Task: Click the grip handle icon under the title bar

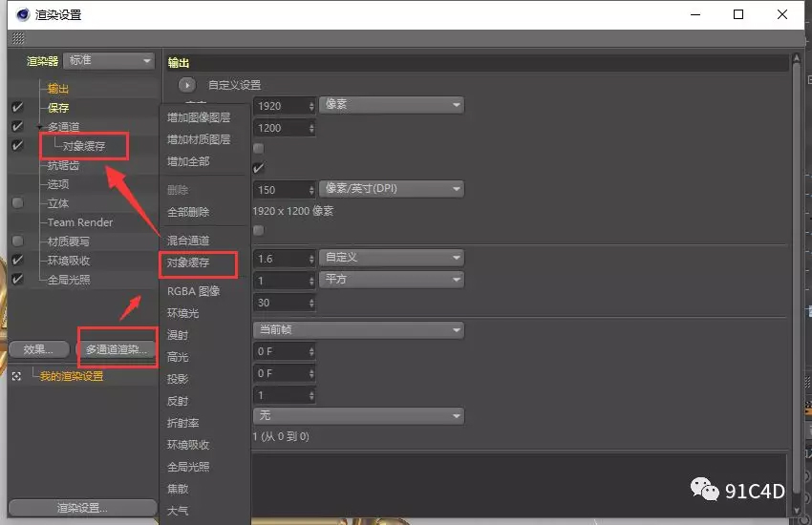Action: pyautogui.click(x=18, y=38)
